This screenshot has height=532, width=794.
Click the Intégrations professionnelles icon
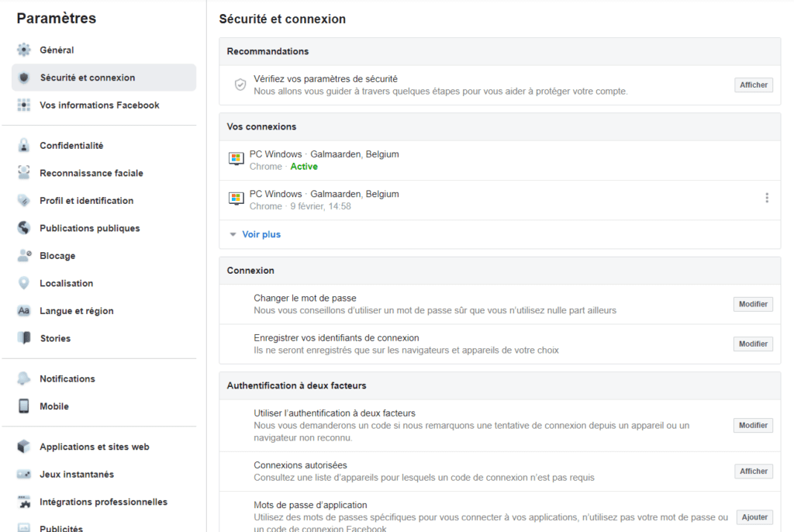(24, 502)
